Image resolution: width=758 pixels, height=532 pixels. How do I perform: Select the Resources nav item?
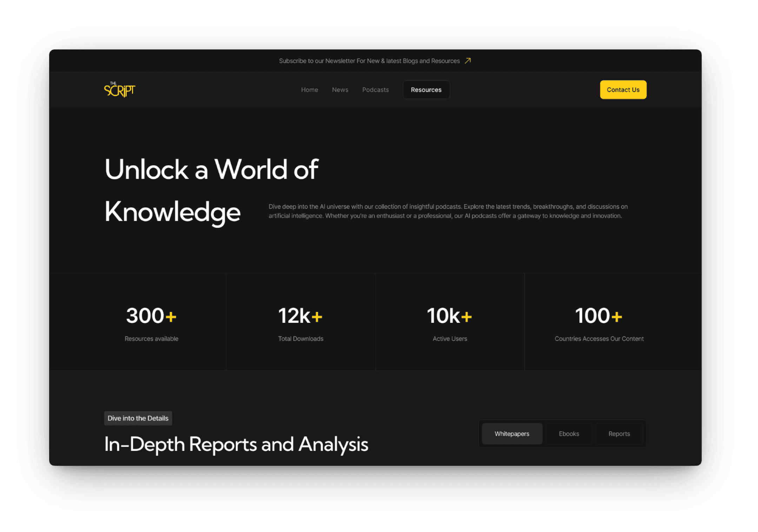tap(426, 90)
